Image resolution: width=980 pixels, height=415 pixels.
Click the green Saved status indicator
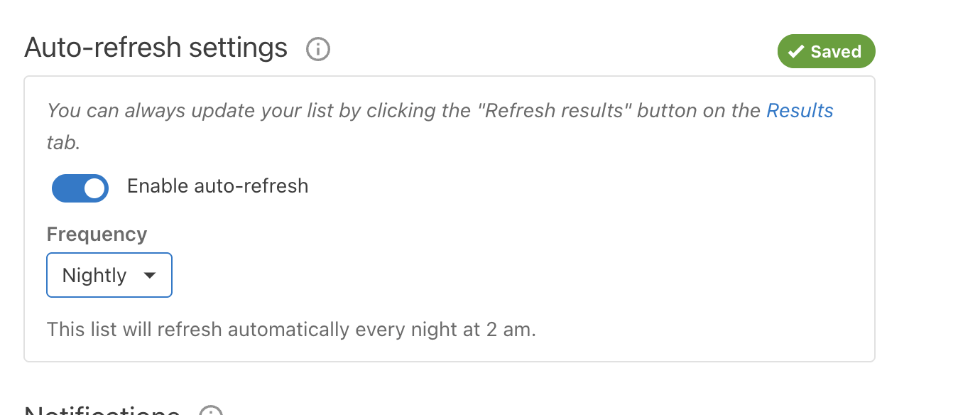pyautogui.click(x=826, y=50)
